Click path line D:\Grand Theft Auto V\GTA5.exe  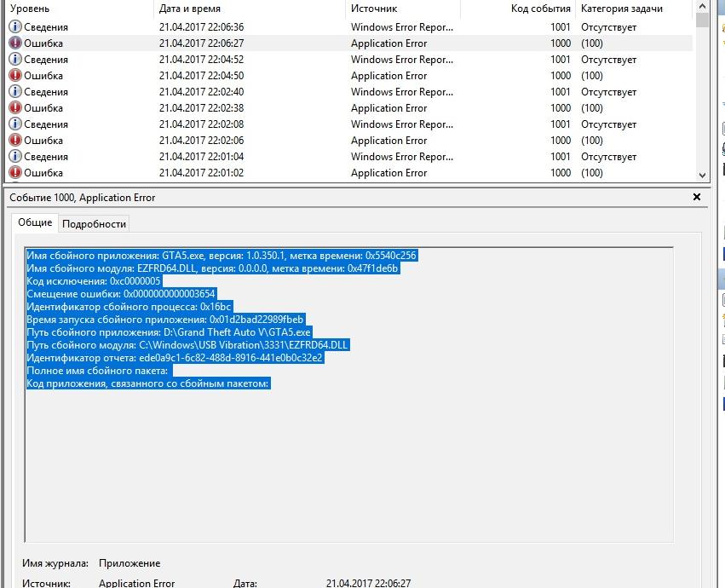click(x=169, y=332)
